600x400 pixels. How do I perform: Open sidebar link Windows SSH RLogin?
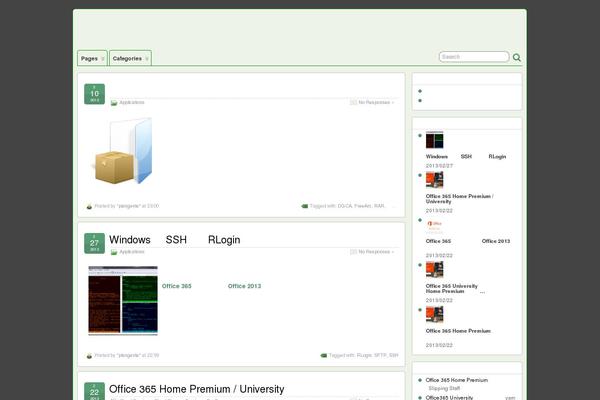click(466, 157)
